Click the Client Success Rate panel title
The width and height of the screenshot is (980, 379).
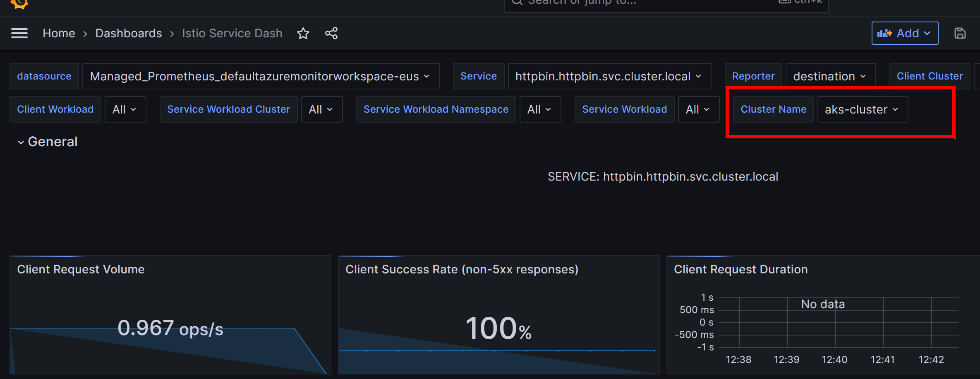(x=462, y=269)
